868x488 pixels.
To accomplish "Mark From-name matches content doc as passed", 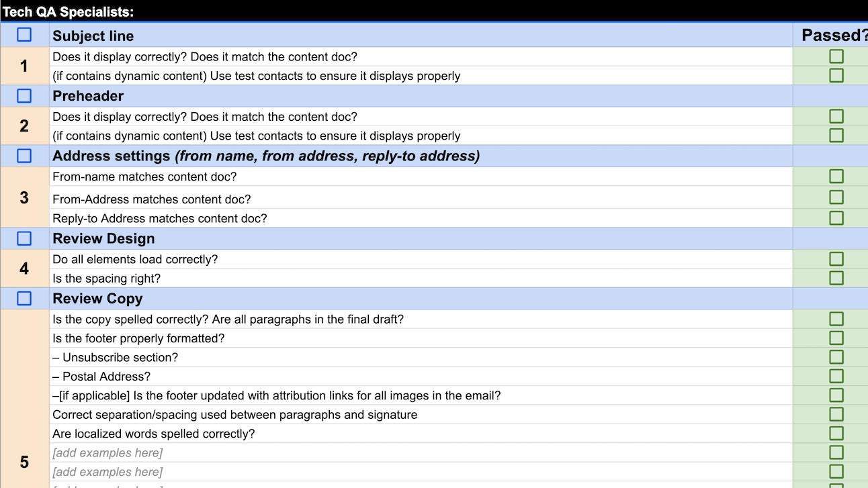I will 836,176.
